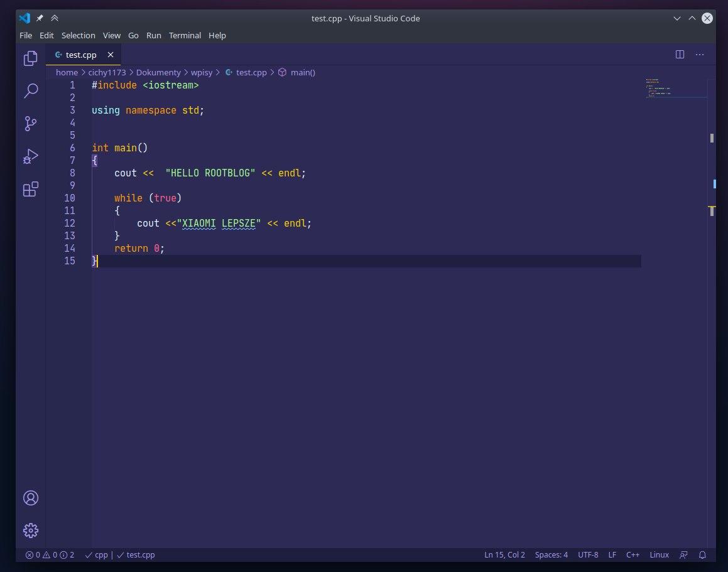Select the test.cpp editor tab
The height and width of the screenshot is (572, 728).
tap(80, 55)
